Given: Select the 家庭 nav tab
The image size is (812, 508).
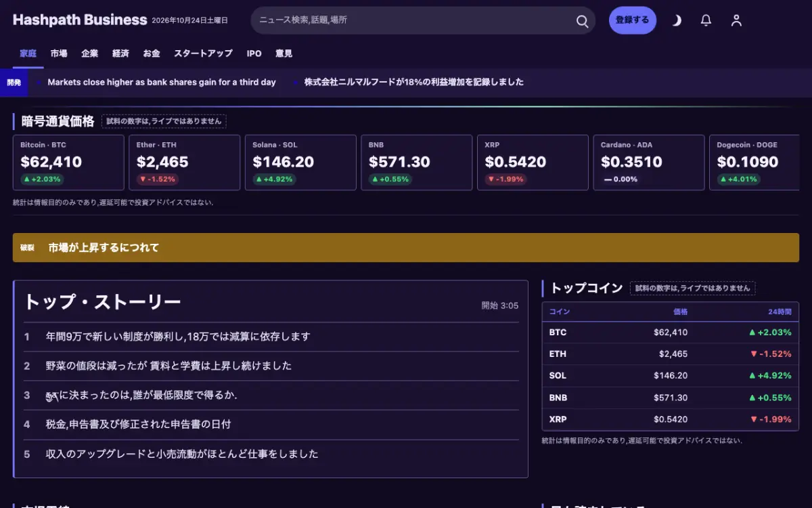Looking at the screenshot, I should [x=28, y=54].
